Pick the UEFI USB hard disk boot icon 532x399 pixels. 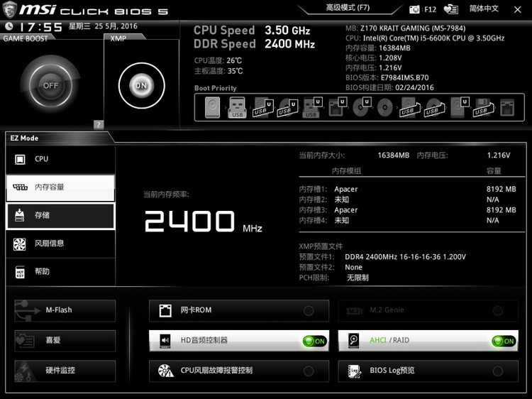point(263,108)
